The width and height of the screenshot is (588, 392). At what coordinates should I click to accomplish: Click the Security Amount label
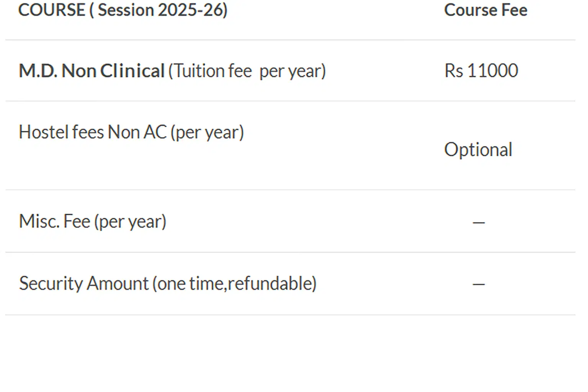84,284
